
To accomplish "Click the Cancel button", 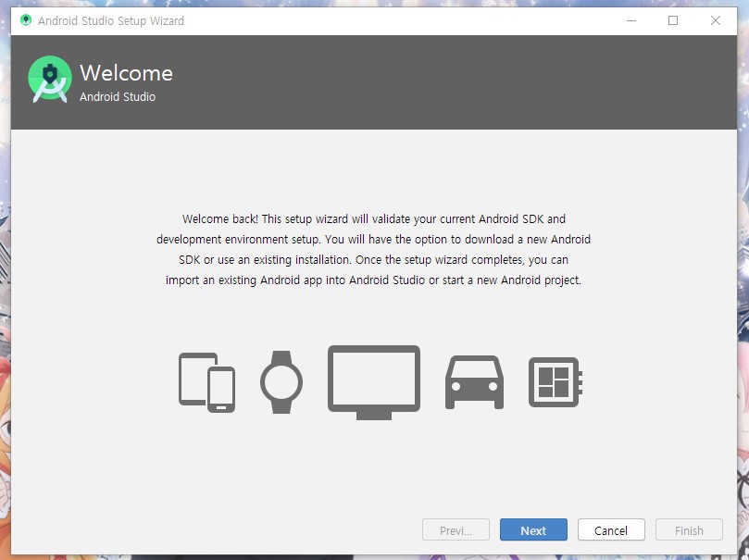I will tap(611, 530).
